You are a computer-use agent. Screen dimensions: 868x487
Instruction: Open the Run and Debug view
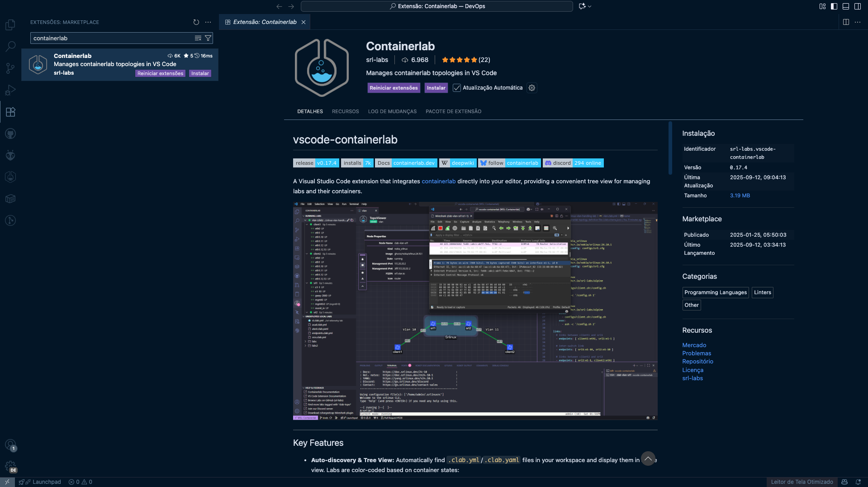[10, 90]
